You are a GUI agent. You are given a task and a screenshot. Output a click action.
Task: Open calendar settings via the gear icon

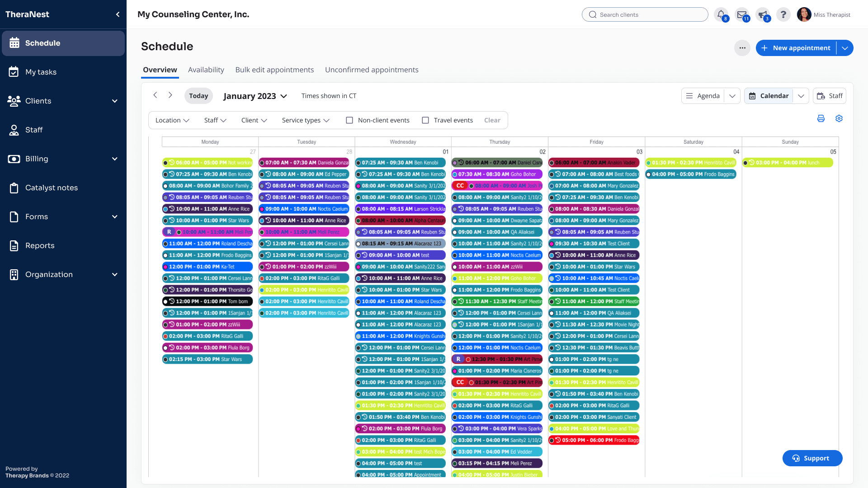839,118
